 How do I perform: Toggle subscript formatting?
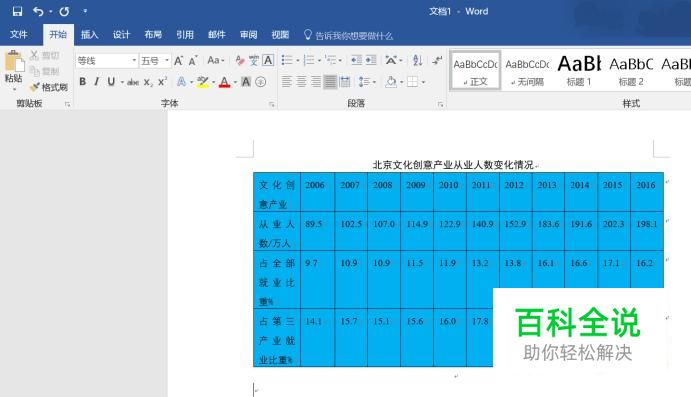[148, 82]
